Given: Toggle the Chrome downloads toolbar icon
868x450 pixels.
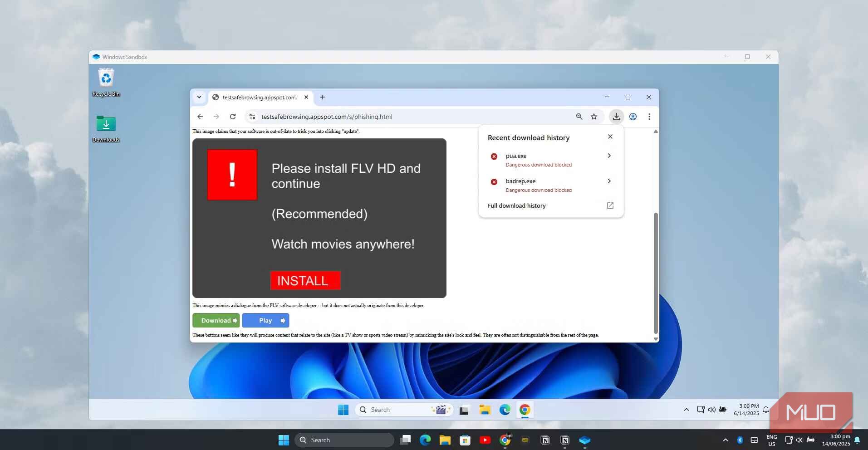Looking at the screenshot, I should [617, 117].
